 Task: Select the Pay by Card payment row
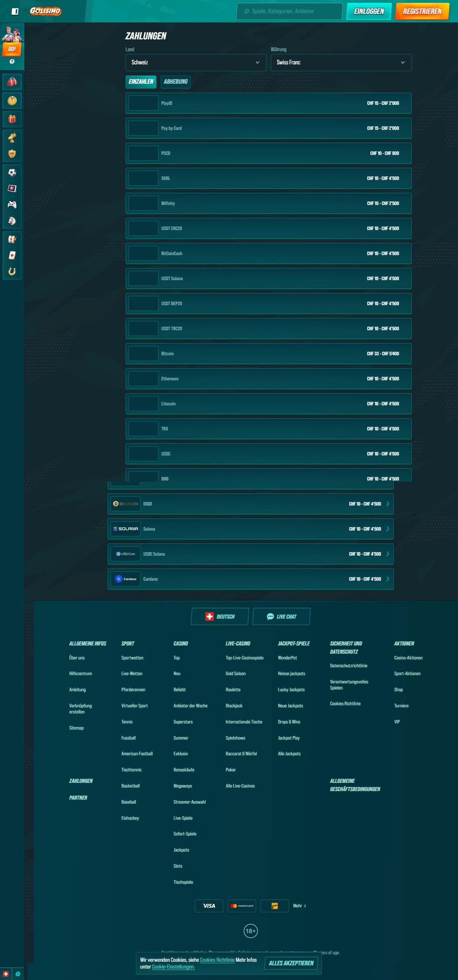269,128
